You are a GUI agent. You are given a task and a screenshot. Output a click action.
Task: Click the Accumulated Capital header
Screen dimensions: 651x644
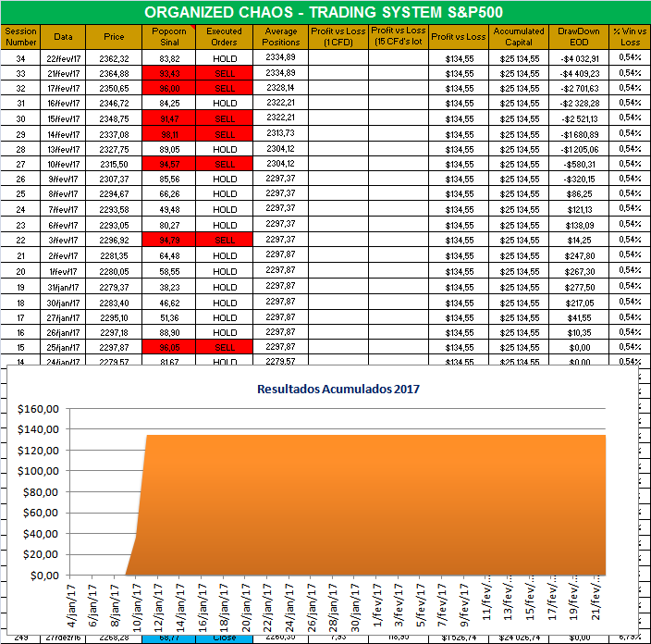coord(519,37)
